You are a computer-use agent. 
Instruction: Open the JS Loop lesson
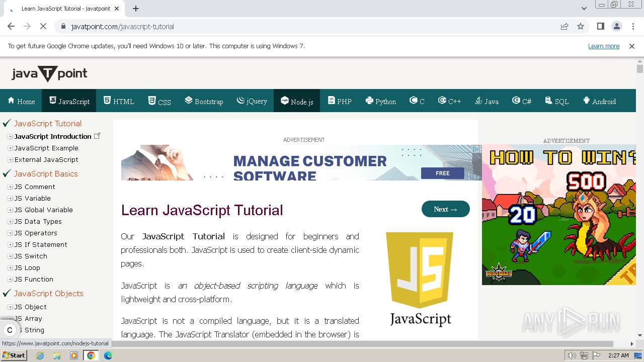point(27,267)
